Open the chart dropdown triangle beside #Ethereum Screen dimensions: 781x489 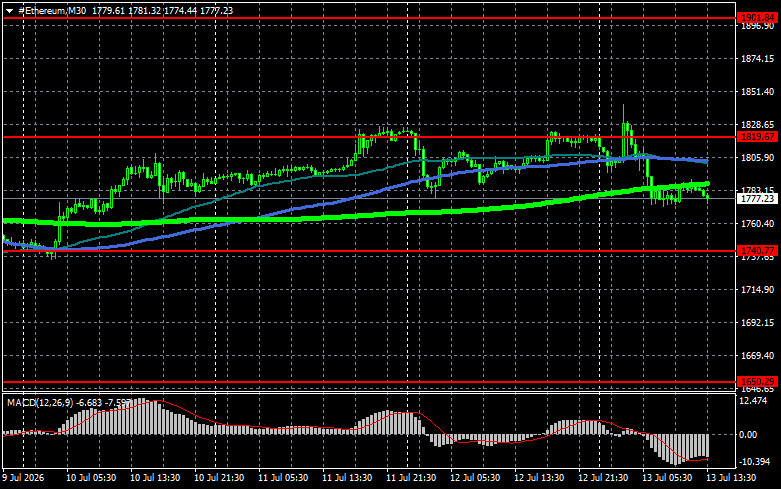[x=9, y=11]
